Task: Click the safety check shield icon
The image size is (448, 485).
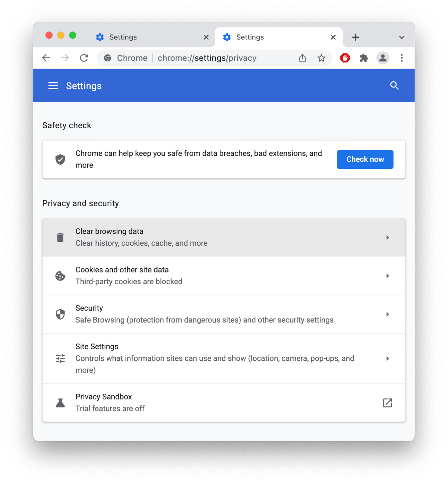Action: point(60,159)
